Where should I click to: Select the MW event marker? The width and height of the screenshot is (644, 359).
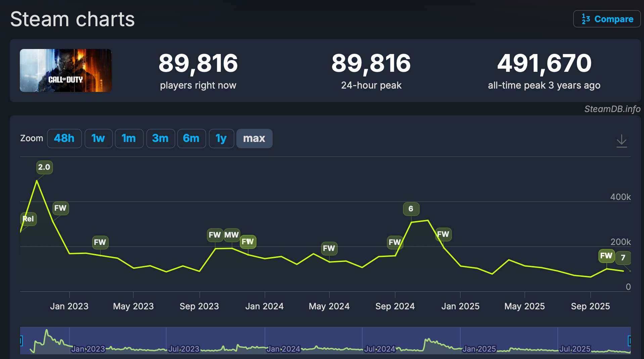point(231,235)
